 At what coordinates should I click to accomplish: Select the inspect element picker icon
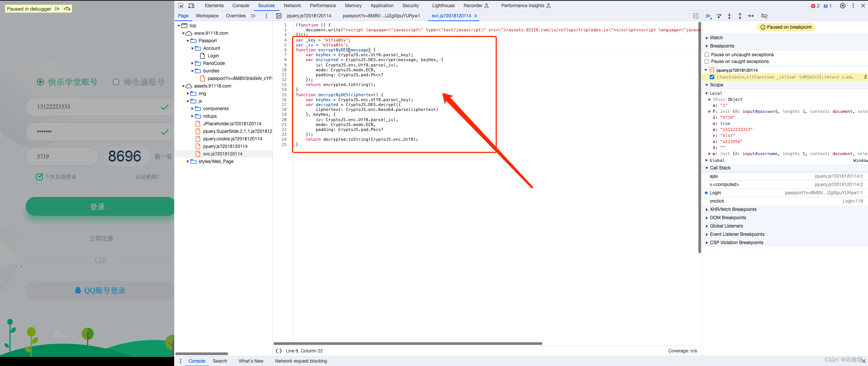[x=181, y=6]
